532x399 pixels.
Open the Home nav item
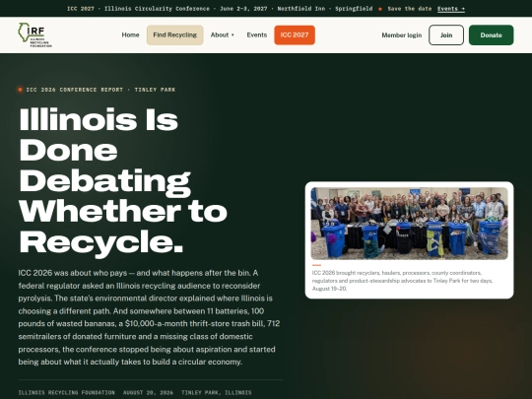pyautogui.click(x=130, y=34)
